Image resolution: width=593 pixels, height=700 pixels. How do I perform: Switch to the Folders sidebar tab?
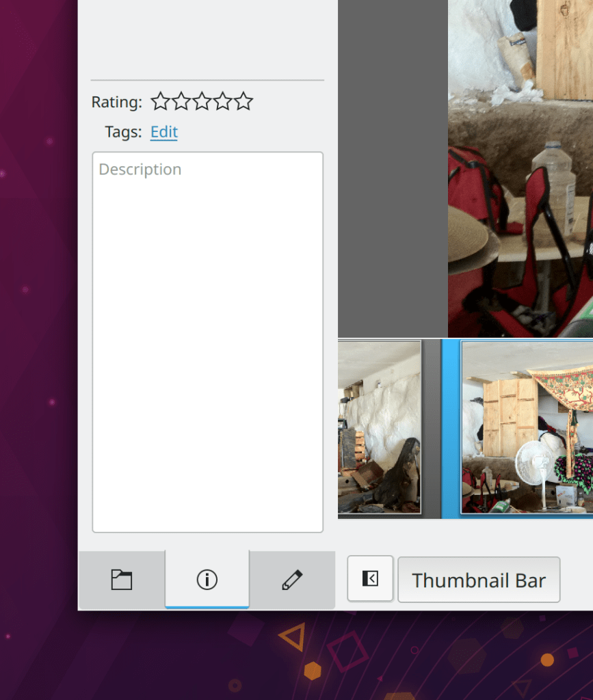122,580
